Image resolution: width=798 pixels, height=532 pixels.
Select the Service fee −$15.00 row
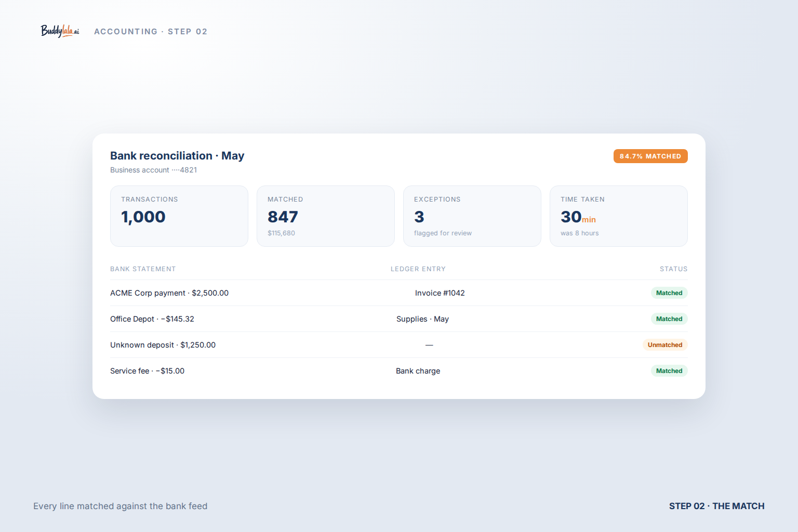[x=399, y=371]
